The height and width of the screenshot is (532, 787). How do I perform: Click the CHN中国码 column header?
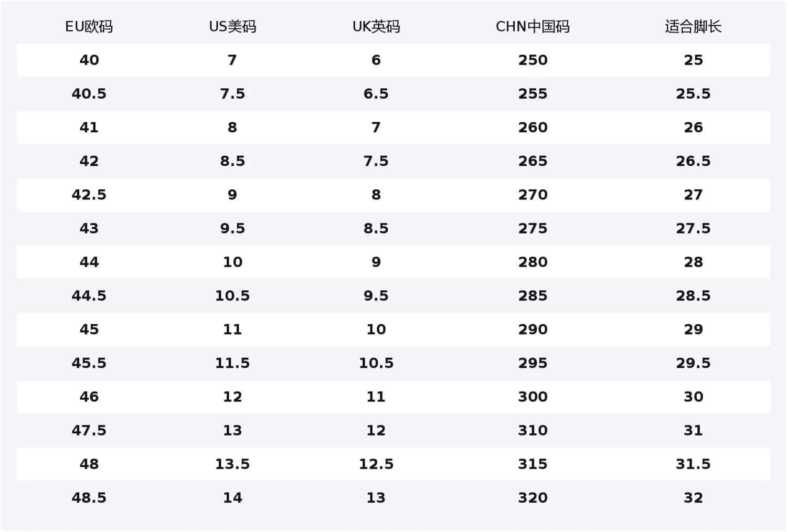tap(533, 27)
